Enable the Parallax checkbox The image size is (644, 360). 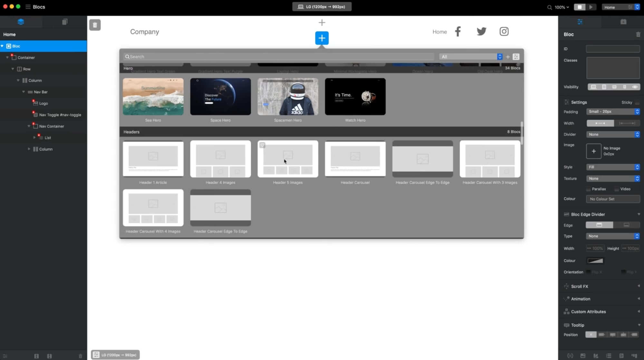click(588, 189)
